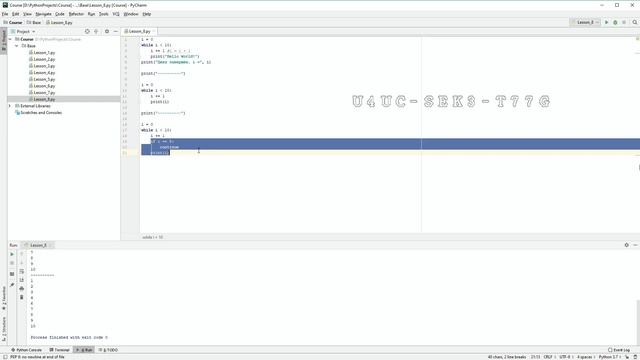Open the Structure side tab
The image size is (640, 360).
[x=4, y=329]
